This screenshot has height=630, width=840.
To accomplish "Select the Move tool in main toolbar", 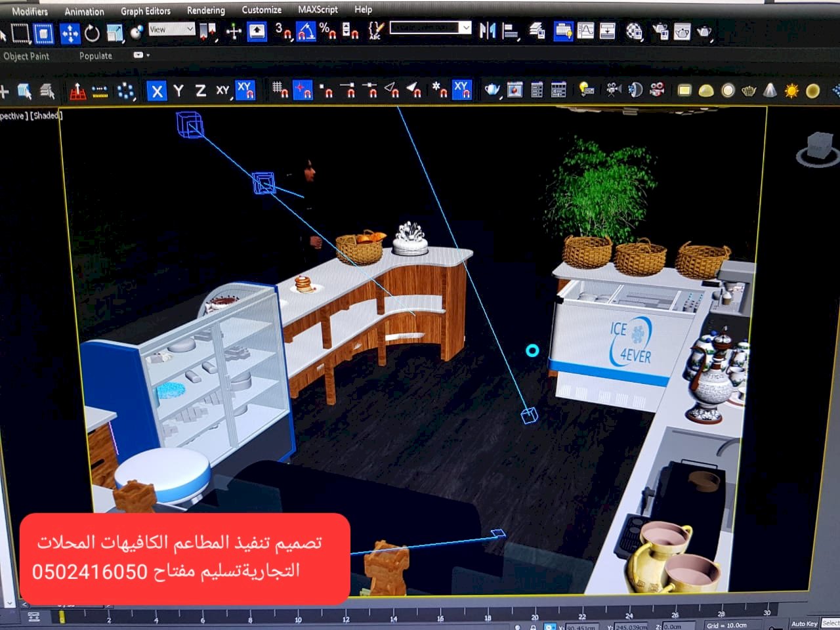I will (x=70, y=33).
